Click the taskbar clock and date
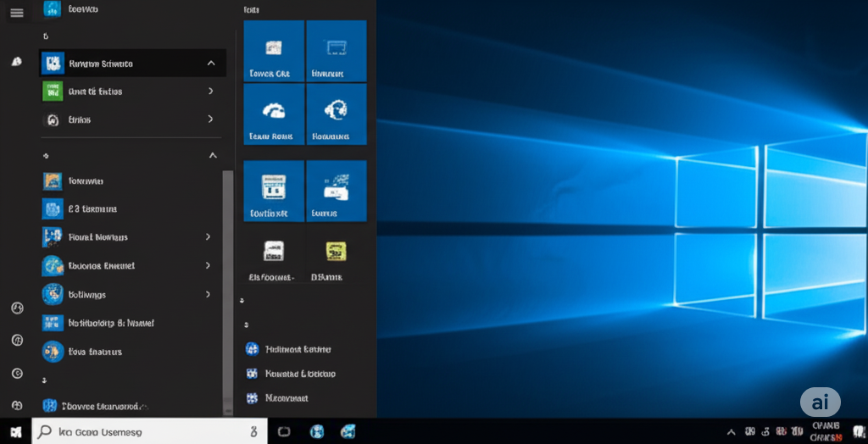Screen dimensions: 868x444 point(826,431)
